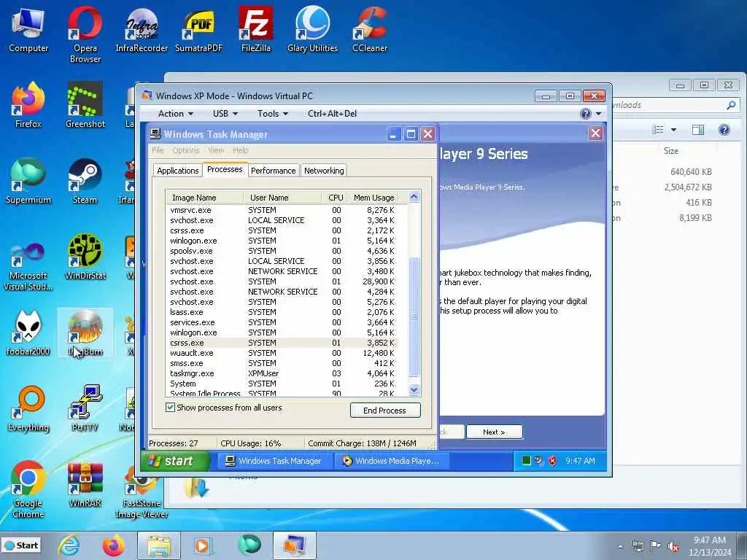747x560 pixels.
Task: Launch WinDirStat desktop icon
Action: tap(85, 257)
